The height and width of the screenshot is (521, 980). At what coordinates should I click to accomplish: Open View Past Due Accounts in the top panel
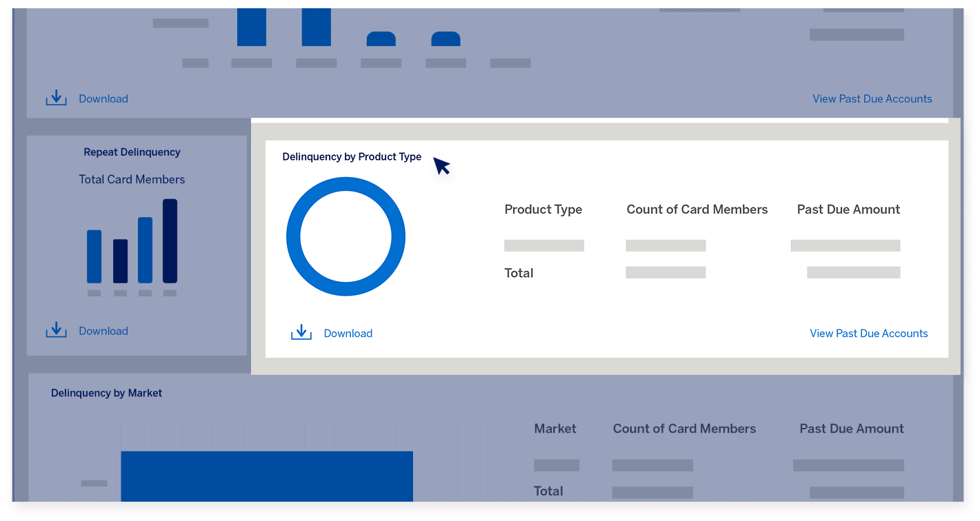click(872, 99)
